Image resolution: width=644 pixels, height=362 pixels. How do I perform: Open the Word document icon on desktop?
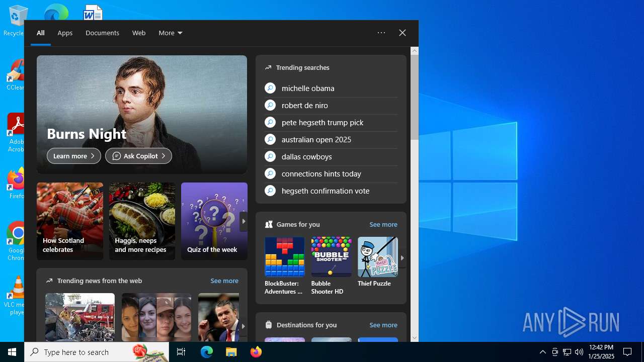[x=93, y=12]
